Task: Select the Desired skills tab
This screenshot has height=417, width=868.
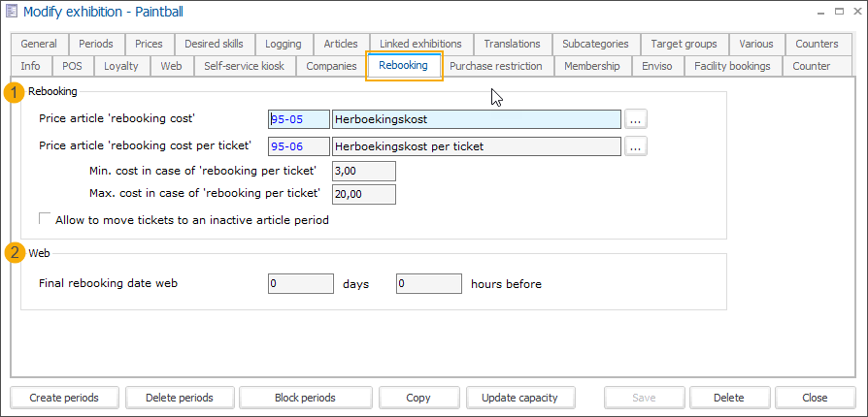Action: (x=214, y=44)
